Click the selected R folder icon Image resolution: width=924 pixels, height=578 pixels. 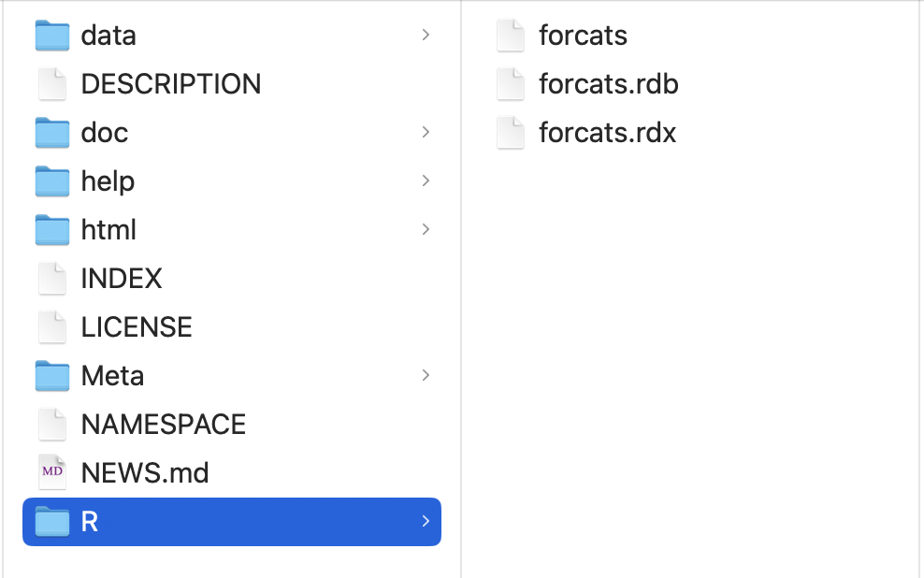(52, 522)
